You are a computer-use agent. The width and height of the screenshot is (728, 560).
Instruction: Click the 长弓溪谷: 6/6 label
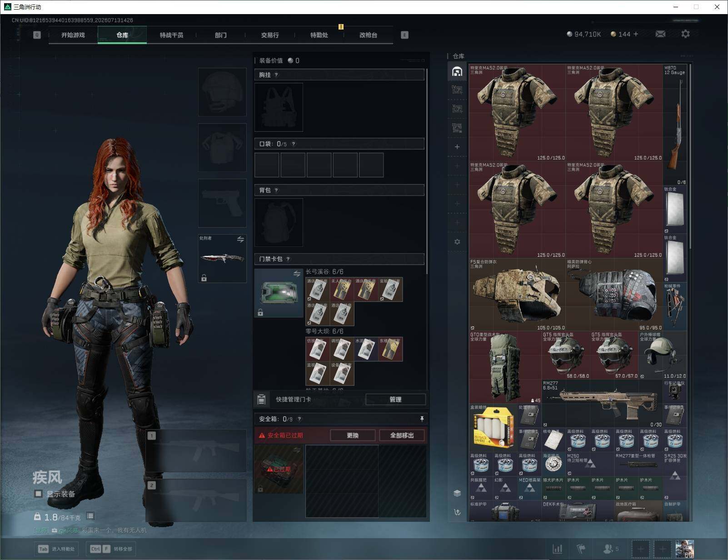(324, 272)
